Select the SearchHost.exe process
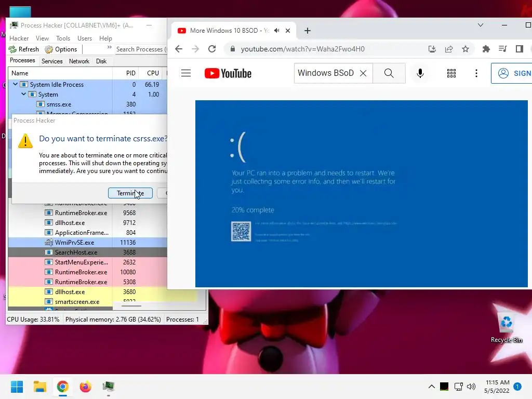 (x=87, y=252)
